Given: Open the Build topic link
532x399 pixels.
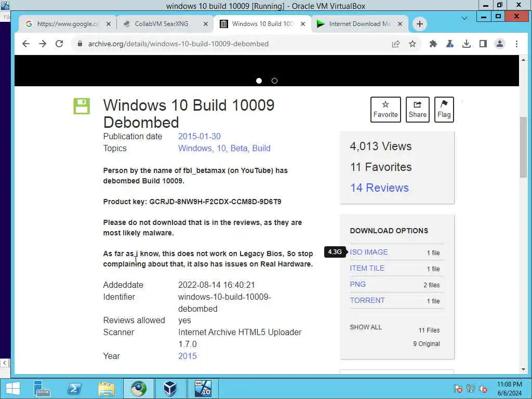Looking at the screenshot, I should (x=261, y=148).
